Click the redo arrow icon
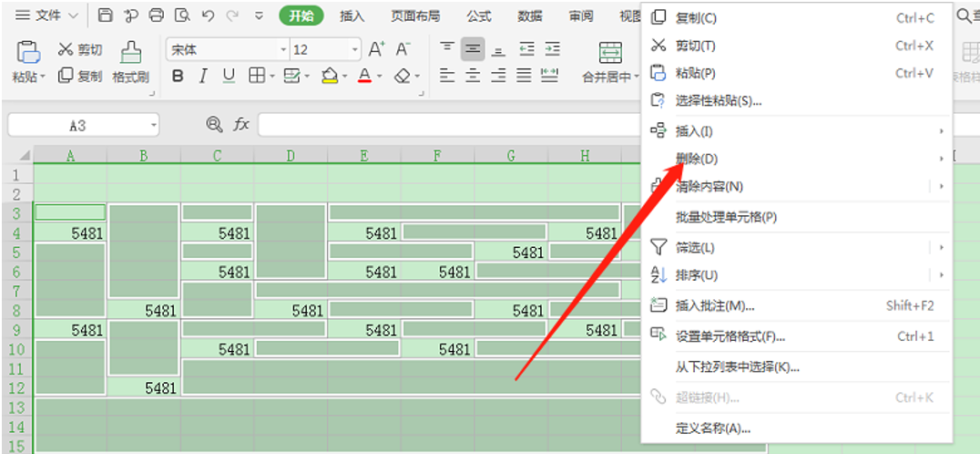Viewport: 980px width, 454px height. [234, 15]
